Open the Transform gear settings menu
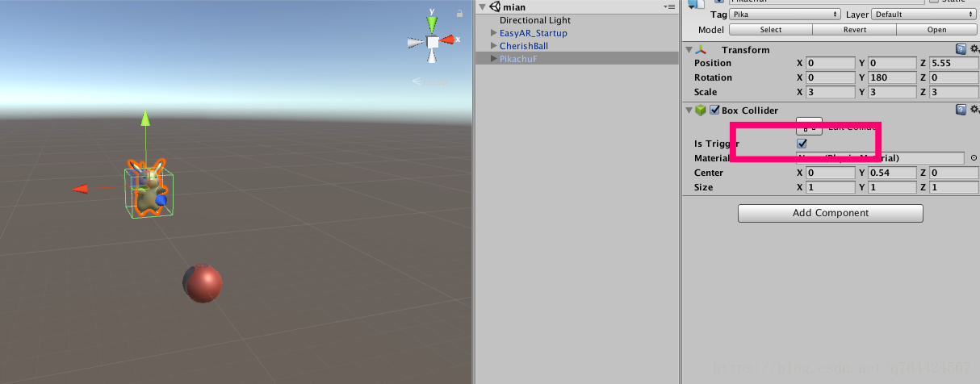This screenshot has height=384, width=980. [974, 50]
